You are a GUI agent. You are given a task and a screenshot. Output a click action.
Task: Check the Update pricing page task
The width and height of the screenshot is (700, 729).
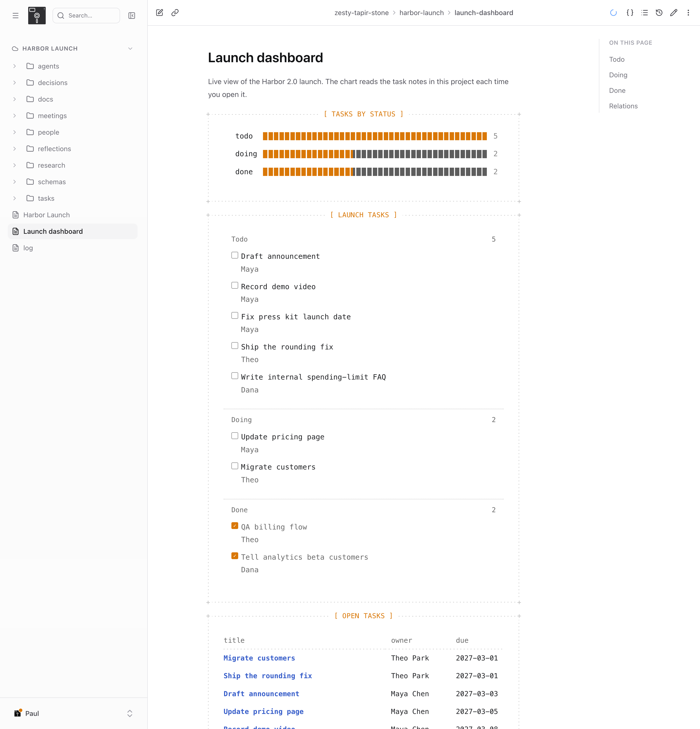click(235, 435)
